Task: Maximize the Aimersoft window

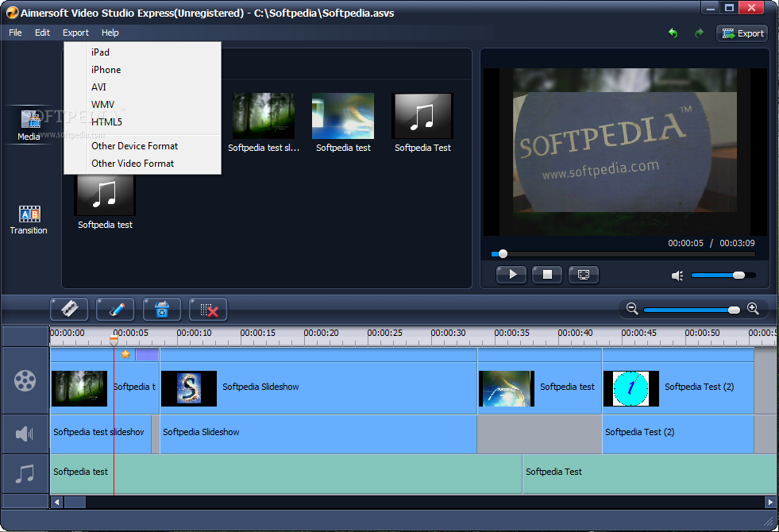Action: 729,7
